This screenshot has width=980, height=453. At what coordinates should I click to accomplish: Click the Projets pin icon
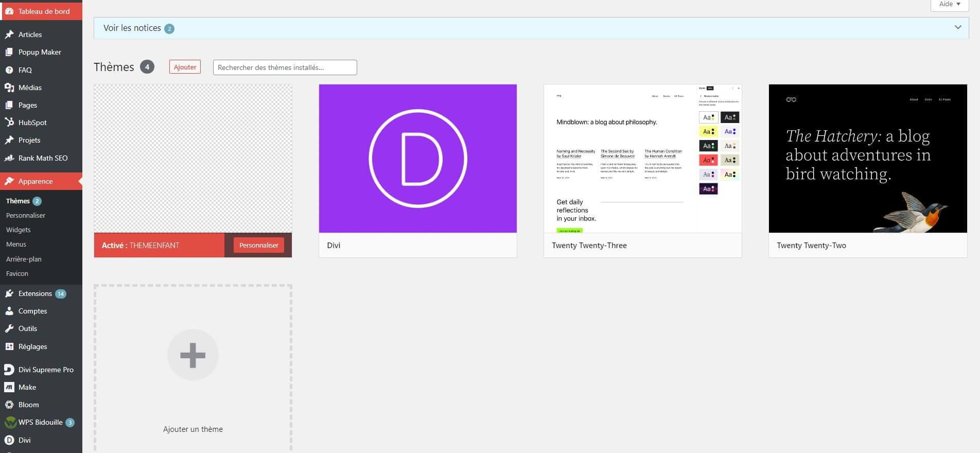[9, 140]
